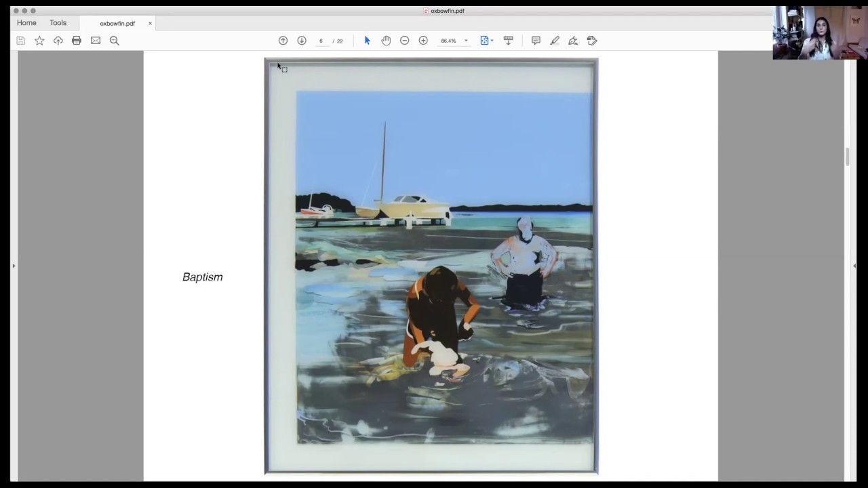Click the webcam video overlay
This screenshot has width=868, height=488.
[x=820, y=33]
